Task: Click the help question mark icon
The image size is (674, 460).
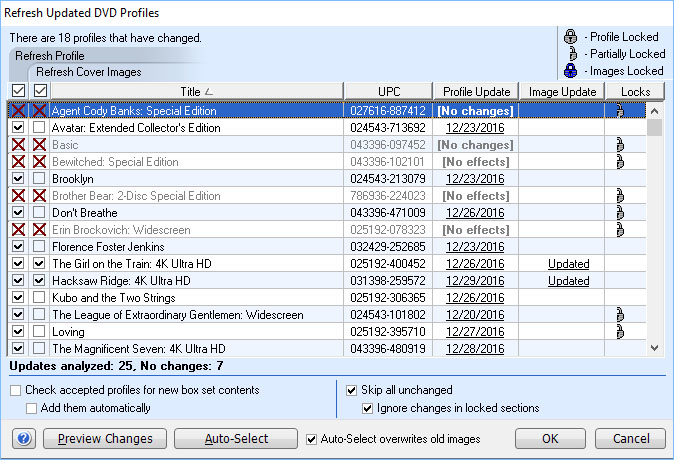Action: point(23,439)
